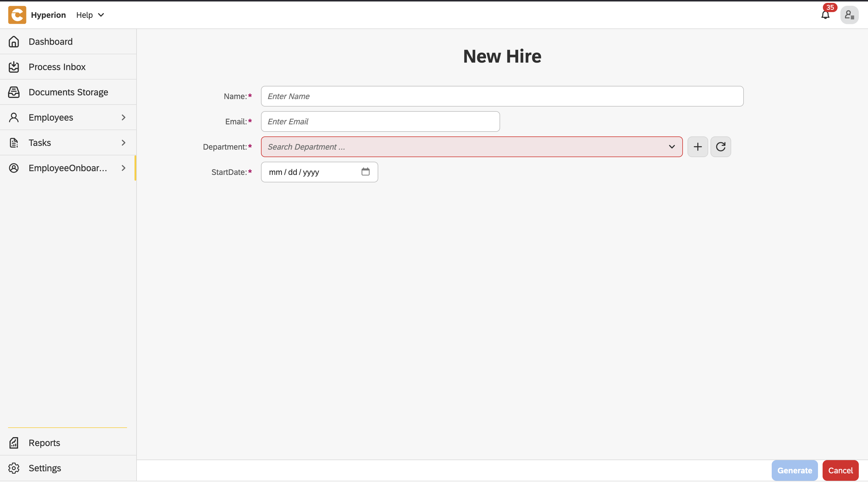This screenshot has height=494, width=868.
Task: Open Settings from the sidebar
Action: [68, 468]
